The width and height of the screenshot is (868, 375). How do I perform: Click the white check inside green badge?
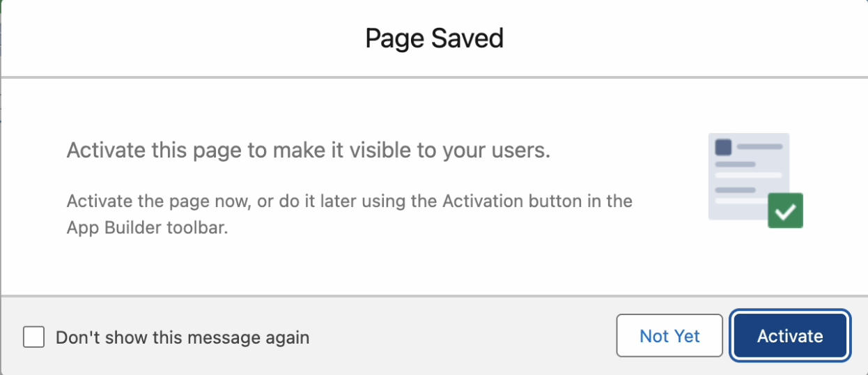point(785,211)
